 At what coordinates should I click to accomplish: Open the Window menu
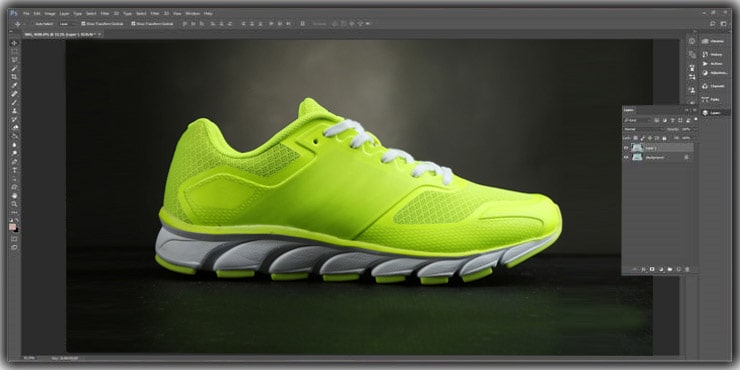coord(193,14)
